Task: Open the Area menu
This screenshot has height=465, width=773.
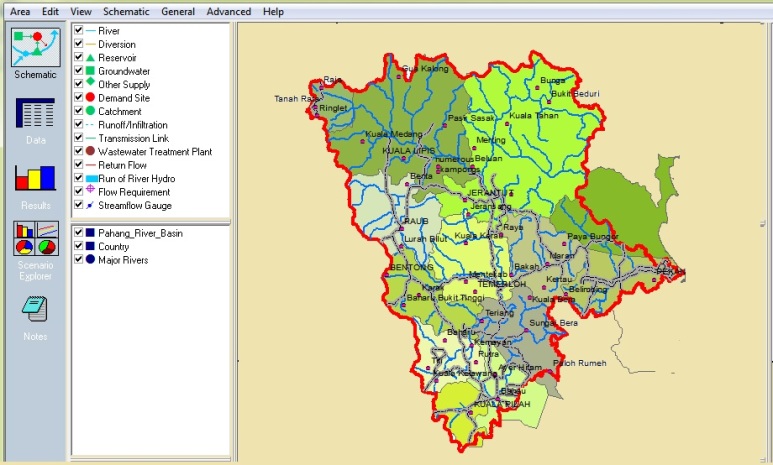Action: (20, 11)
